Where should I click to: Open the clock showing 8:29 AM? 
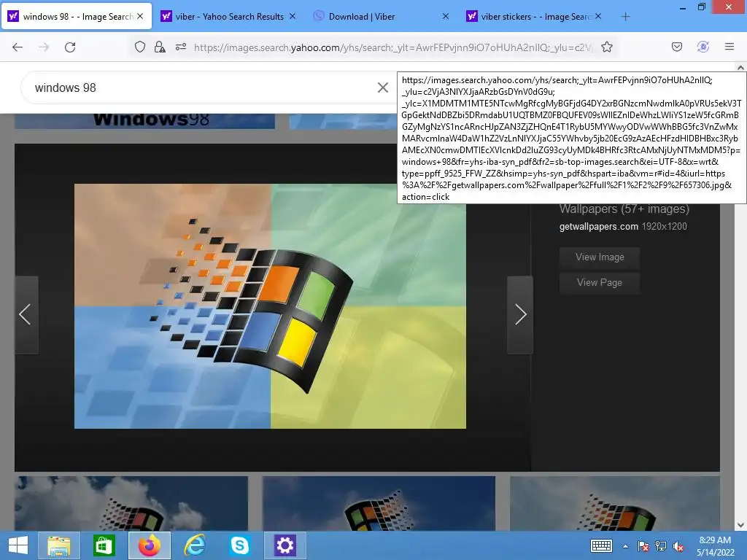point(715,546)
